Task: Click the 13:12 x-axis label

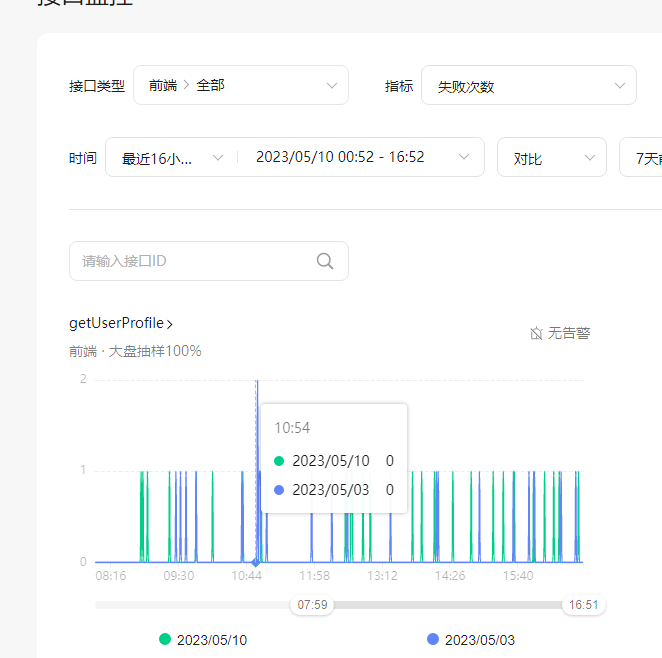Action: tap(382, 576)
